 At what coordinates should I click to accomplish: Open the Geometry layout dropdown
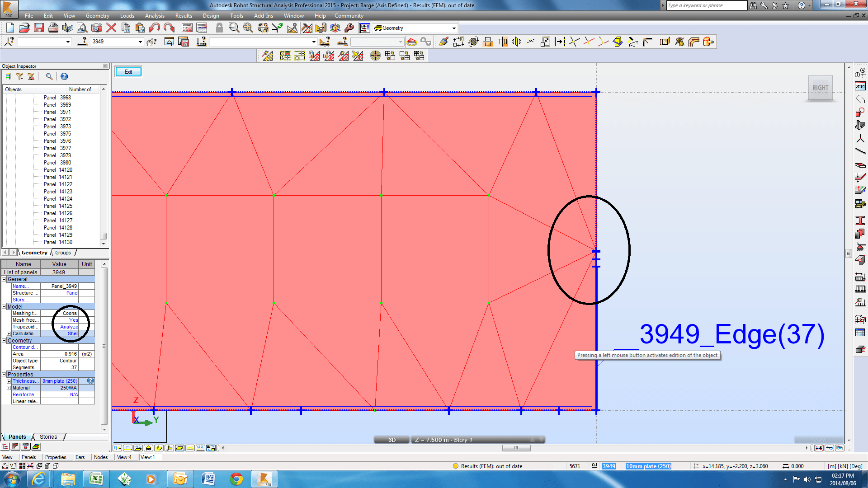454,28
